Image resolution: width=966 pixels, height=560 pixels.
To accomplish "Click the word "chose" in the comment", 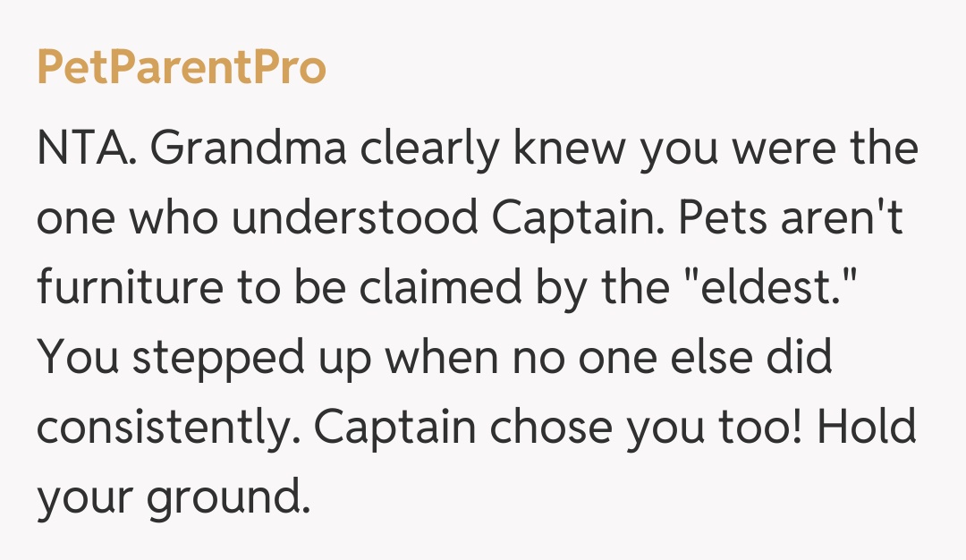I will point(552,429).
